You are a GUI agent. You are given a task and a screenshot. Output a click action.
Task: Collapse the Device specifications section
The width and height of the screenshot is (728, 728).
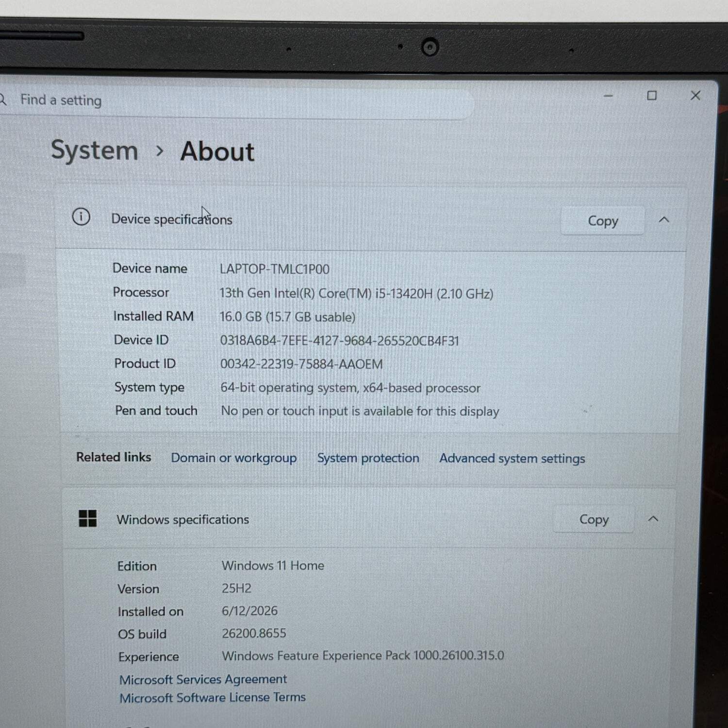click(x=664, y=220)
